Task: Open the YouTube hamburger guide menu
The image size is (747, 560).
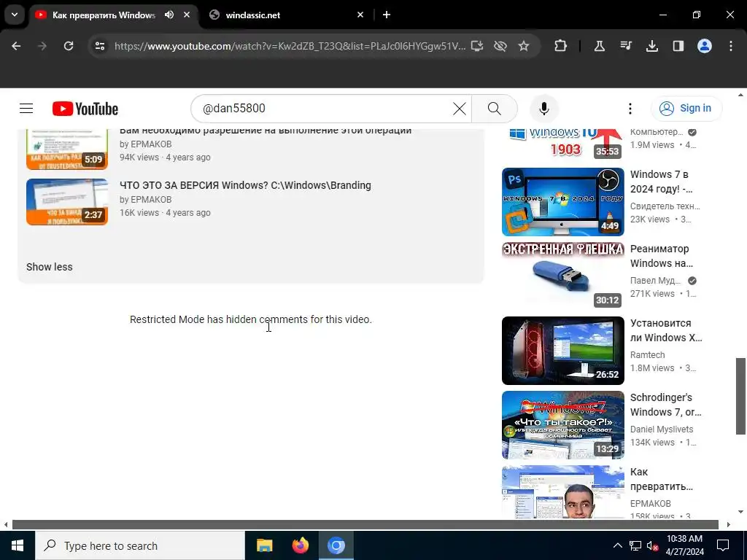Action: [x=26, y=109]
